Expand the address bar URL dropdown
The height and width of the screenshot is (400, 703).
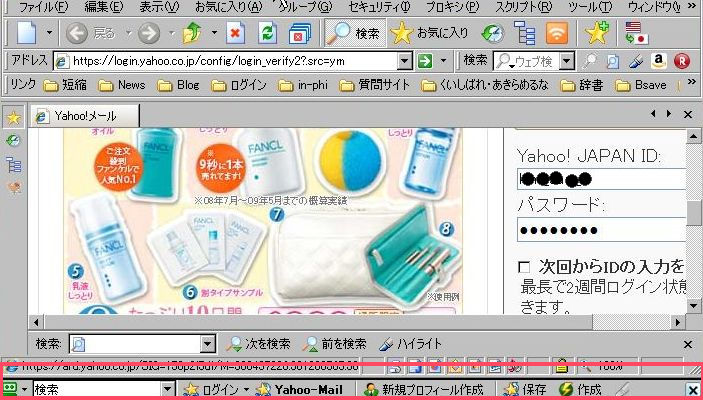point(405,61)
